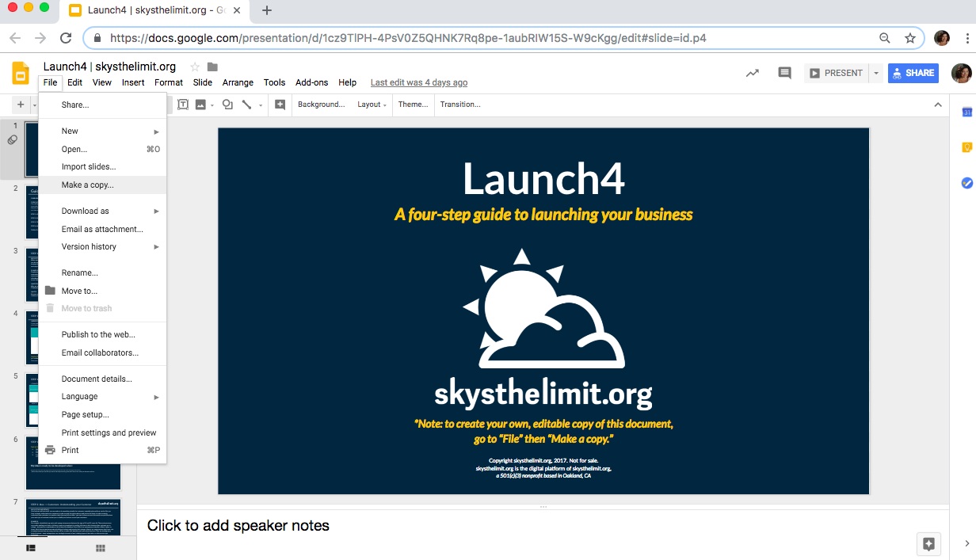
Task: Open the Layout dropdown
Action: [x=372, y=105]
